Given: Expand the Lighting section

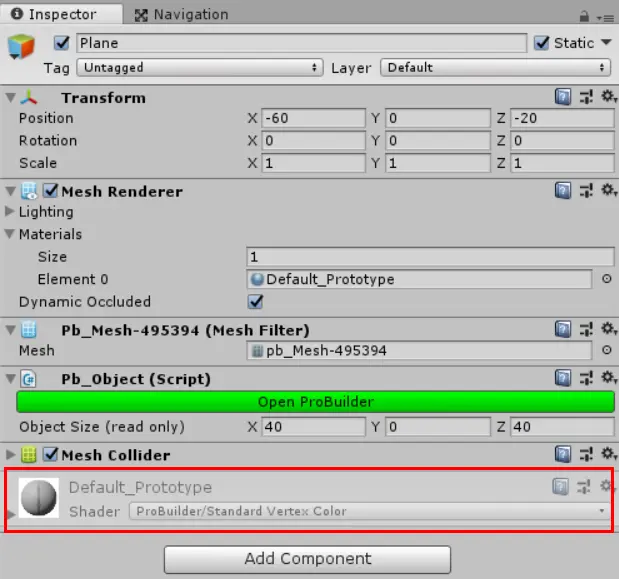Looking at the screenshot, I should 9,212.
